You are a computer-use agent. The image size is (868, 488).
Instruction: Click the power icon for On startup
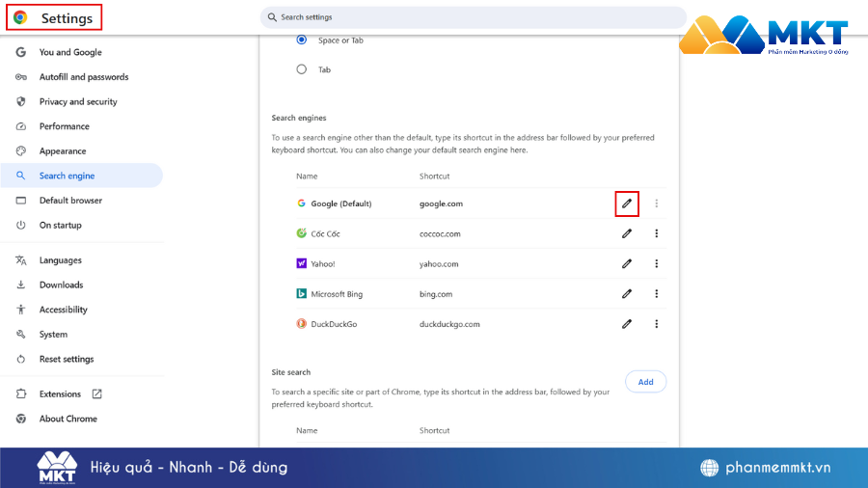click(x=21, y=225)
